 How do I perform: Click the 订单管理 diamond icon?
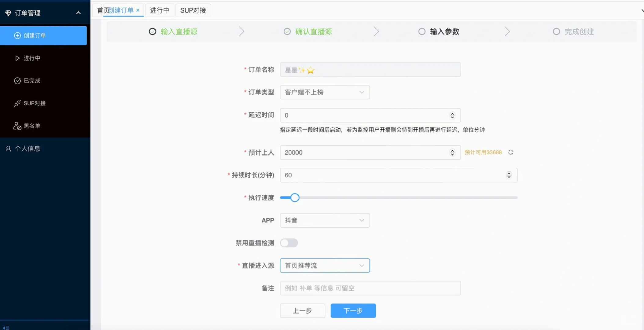[8, 13]
